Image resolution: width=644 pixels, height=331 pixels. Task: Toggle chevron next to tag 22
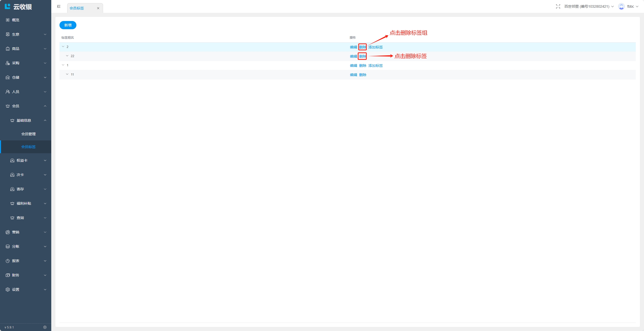67,56
